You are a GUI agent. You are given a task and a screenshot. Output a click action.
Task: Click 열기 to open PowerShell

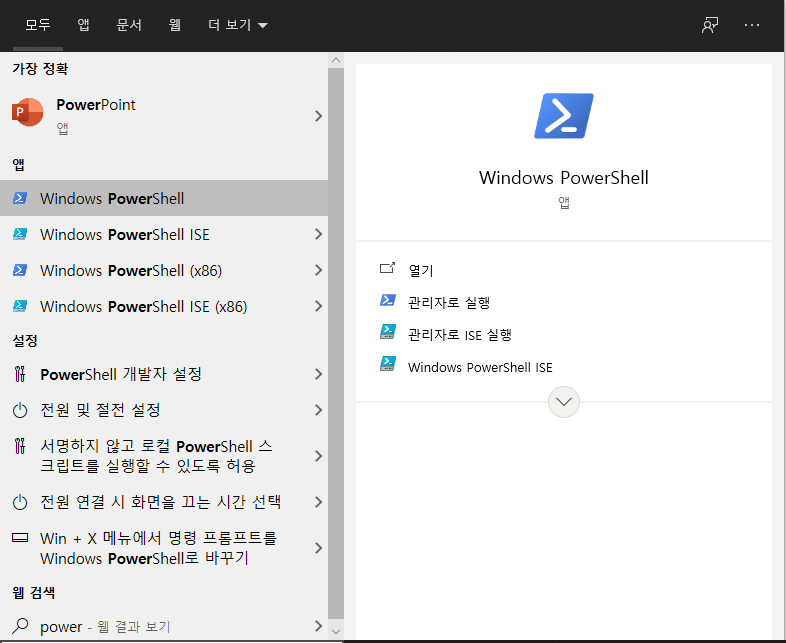pos(421,270)
